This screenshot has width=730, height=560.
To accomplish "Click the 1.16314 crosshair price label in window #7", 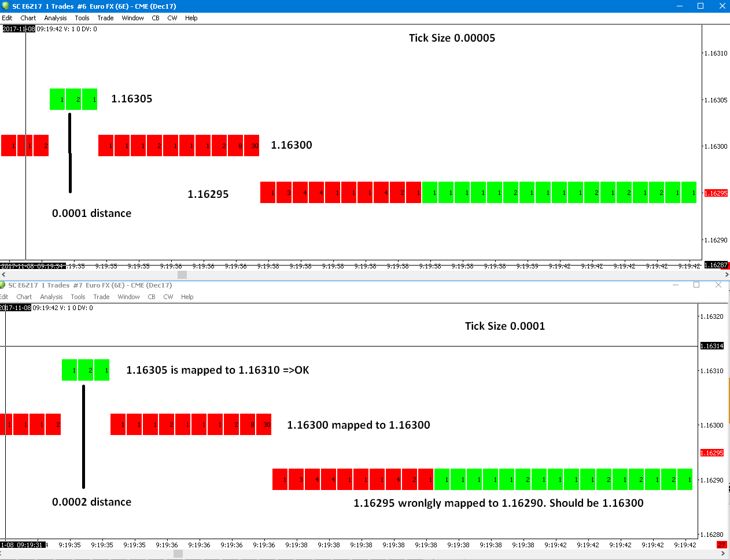I will (x=712, y=346).
